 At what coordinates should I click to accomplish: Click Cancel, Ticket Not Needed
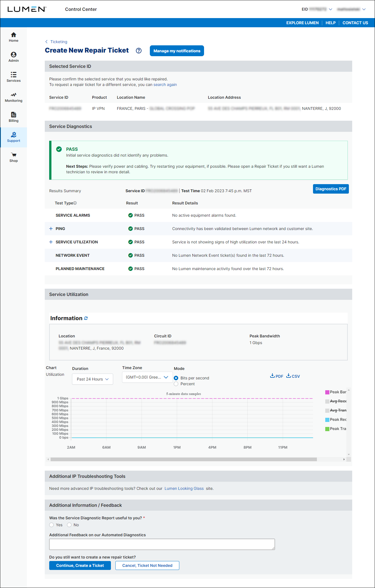[147, 565]
